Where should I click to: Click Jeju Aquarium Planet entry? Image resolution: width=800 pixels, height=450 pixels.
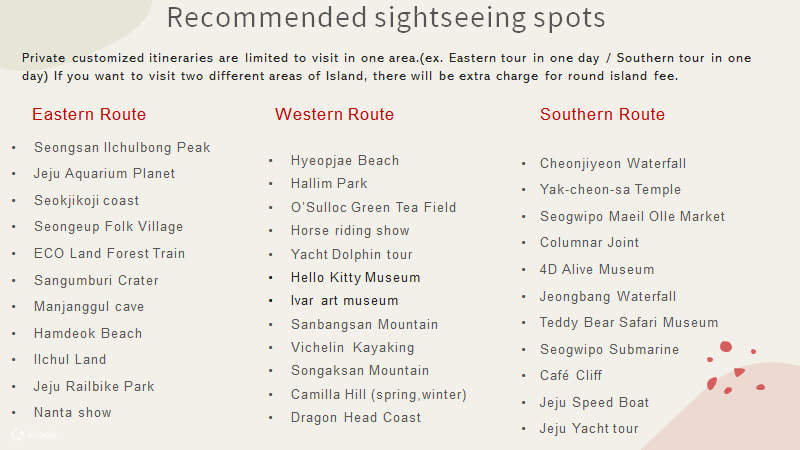(x=105, y=173)
